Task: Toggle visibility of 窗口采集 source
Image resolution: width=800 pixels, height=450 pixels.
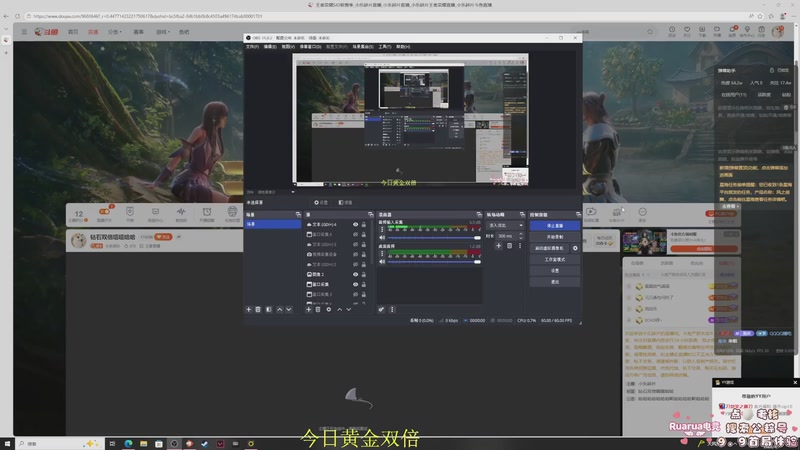Action: [x=356, y=284]
